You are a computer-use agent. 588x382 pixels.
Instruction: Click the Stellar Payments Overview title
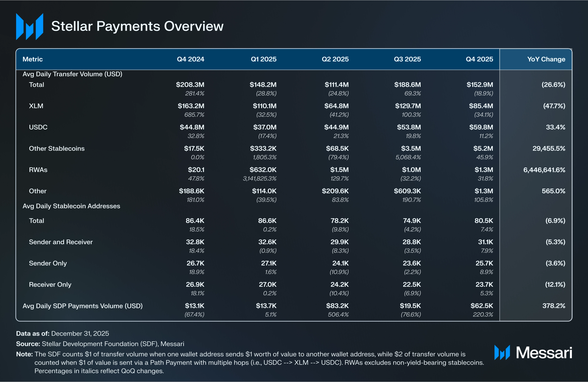click(x=137, y=26)
